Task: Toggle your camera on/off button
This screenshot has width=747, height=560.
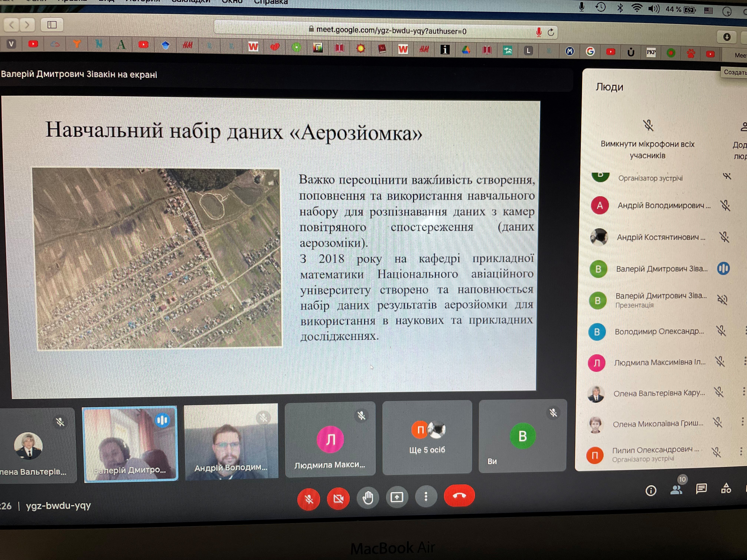Action: coord(338,498)
